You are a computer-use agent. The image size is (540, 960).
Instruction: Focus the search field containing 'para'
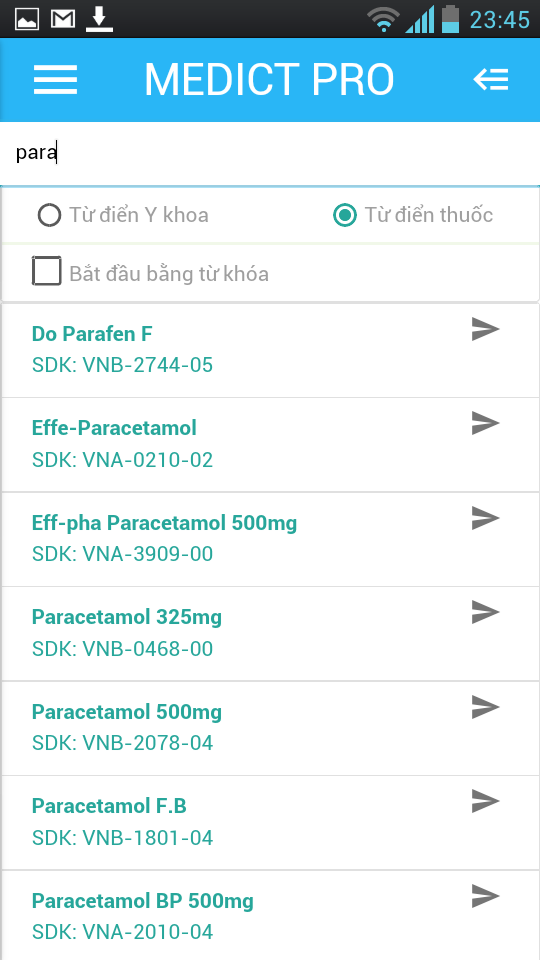point(270,154)
